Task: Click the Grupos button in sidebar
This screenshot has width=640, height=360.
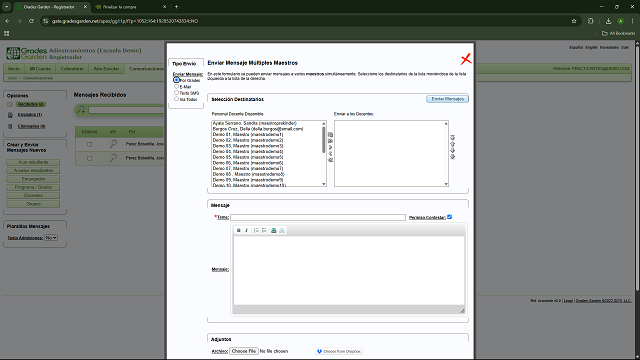Action: (33, 204)
